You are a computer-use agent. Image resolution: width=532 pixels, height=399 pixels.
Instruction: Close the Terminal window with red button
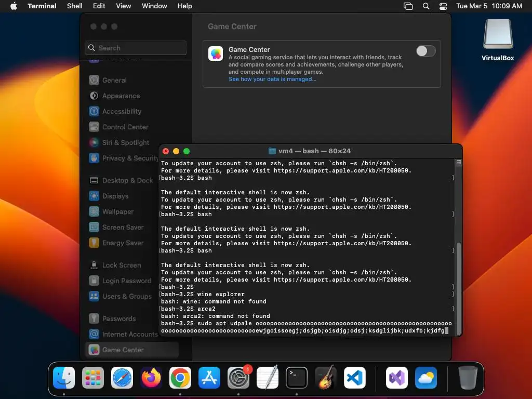pyautogui.click(x=166, y=151)
